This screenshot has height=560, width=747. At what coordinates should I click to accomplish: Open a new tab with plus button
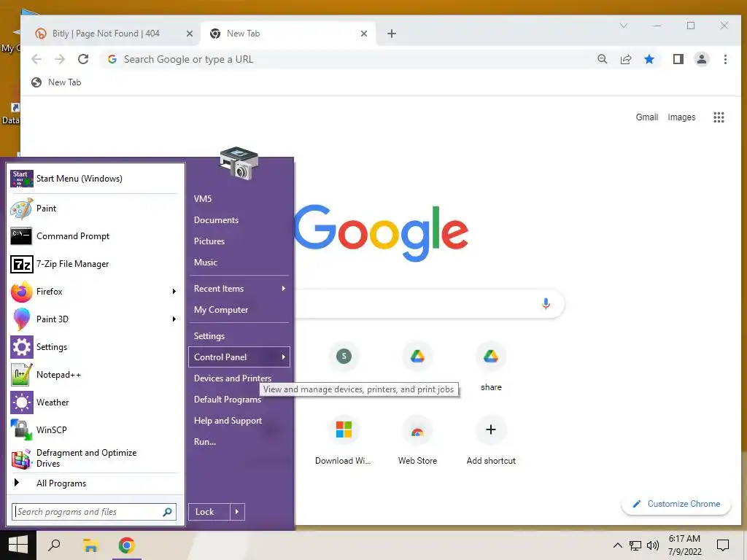[391, 34]
